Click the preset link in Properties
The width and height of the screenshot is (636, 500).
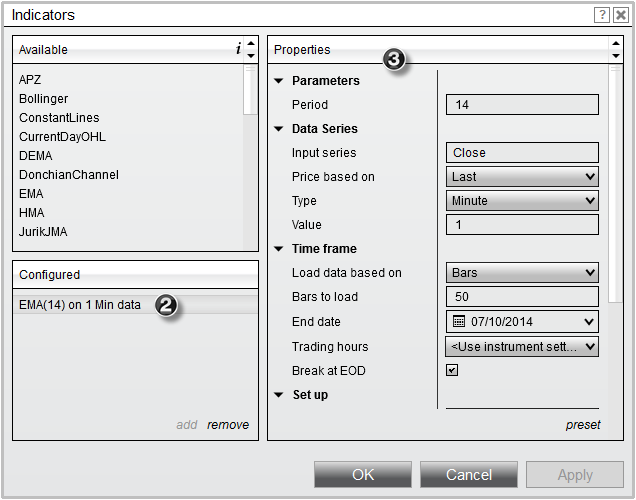(x=583, y=425)
